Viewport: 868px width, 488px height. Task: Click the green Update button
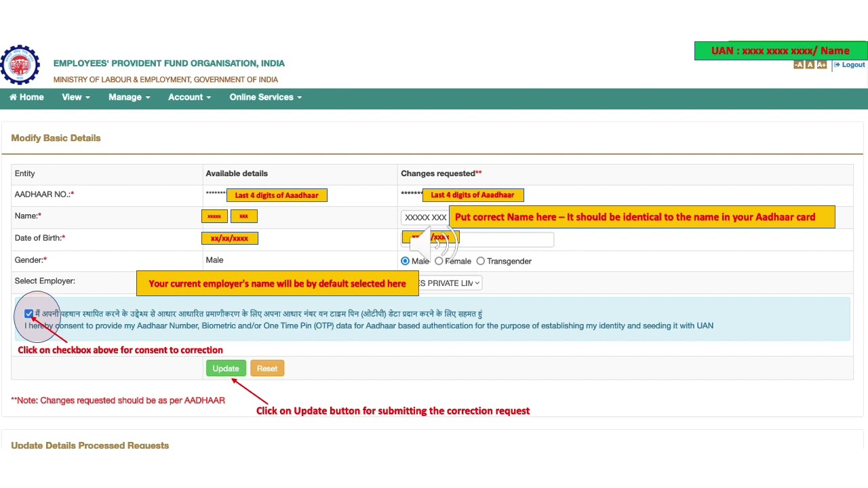point(225,369)
